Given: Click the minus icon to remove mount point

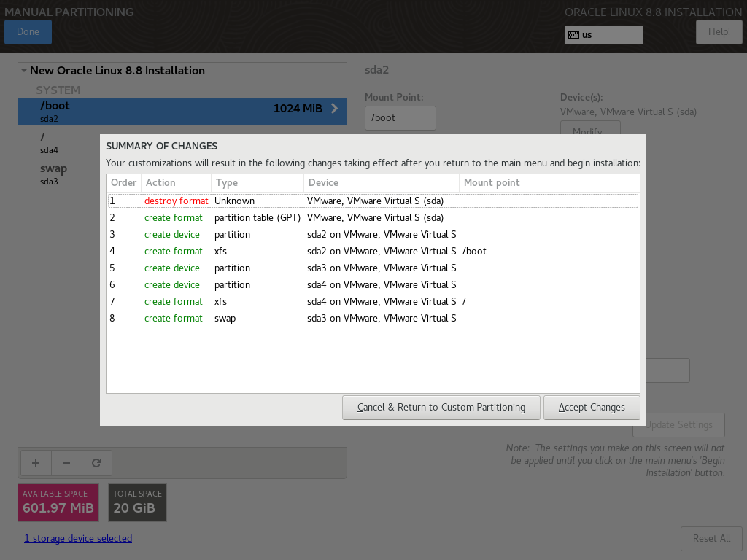Looking at the screenshot, I should 66,463.
